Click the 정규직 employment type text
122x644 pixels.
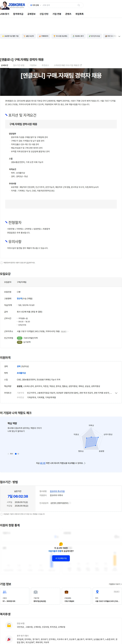(x=19, y=299)
